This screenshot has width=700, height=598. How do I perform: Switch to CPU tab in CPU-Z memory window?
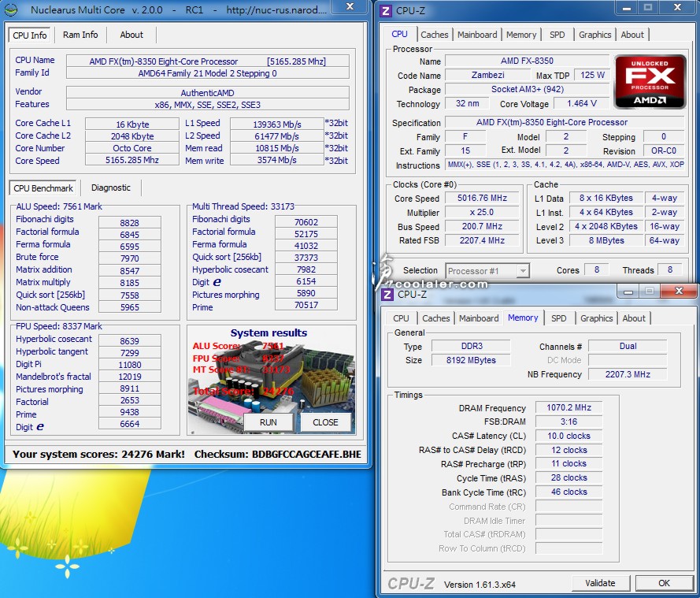pyautogui.click(x=401, y=318)
